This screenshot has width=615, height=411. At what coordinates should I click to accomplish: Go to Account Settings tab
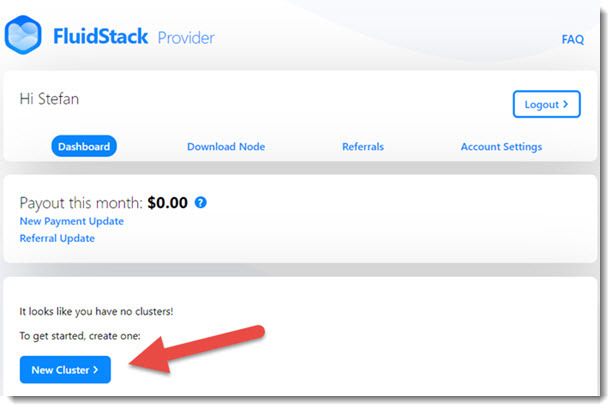click(x=501, y=147)
